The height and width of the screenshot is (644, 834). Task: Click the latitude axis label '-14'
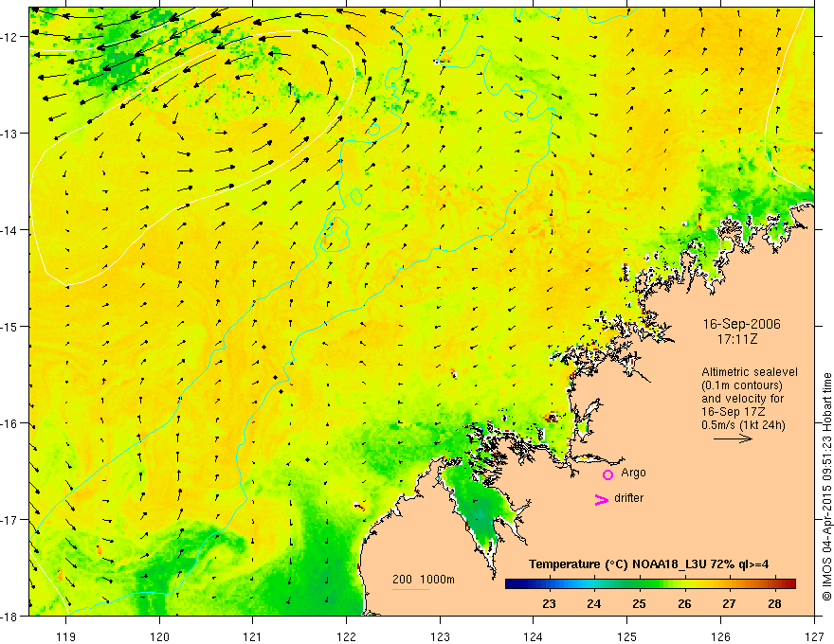tap(10, 230)
